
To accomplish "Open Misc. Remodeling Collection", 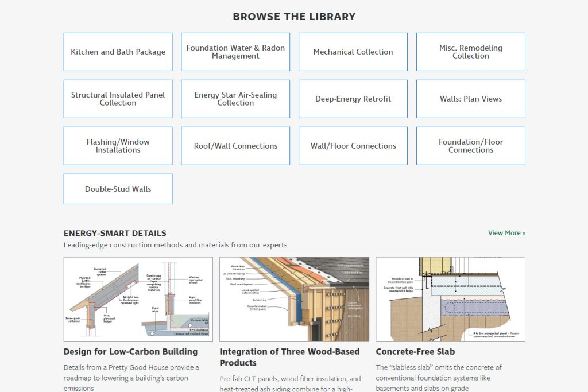I will (x=471, y=52).
